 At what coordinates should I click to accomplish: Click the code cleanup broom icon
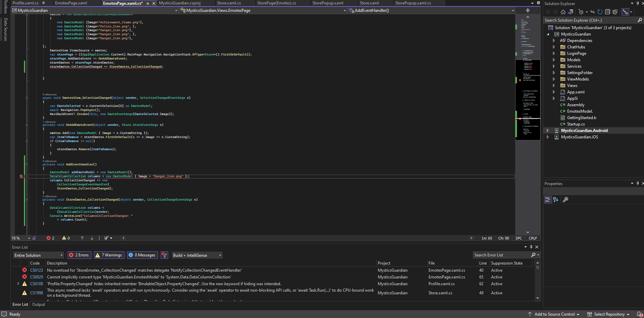107,238
